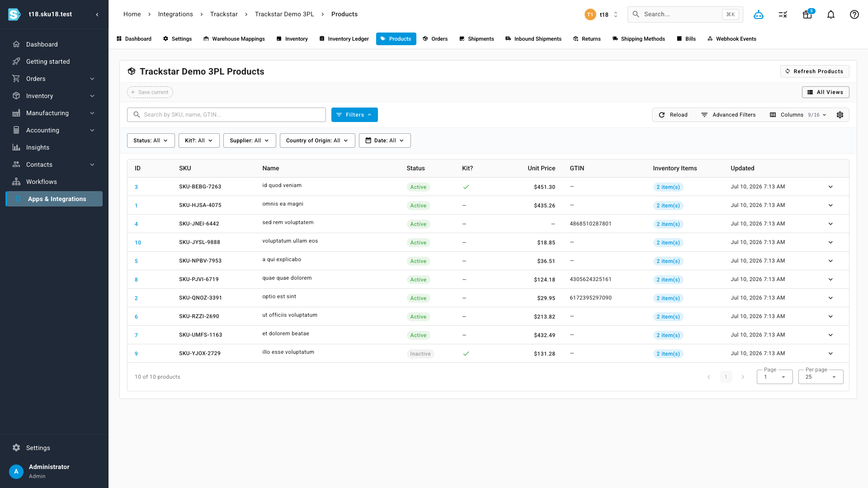Screen dimensions: 868x488
Task: Click Save current view chip
Action: coord(150,92)
